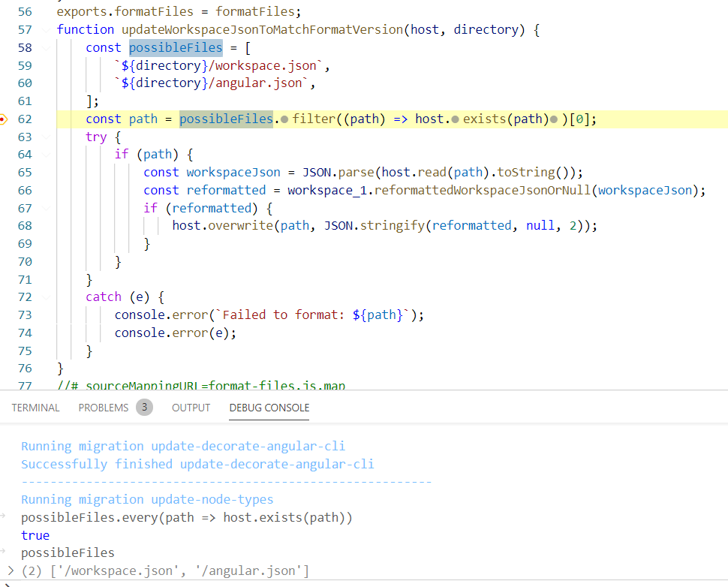The width and height of the screenshot is (728, 587).
Task: Click 'Running migration update-node-types' console line
Action: [x=147, y=500]
